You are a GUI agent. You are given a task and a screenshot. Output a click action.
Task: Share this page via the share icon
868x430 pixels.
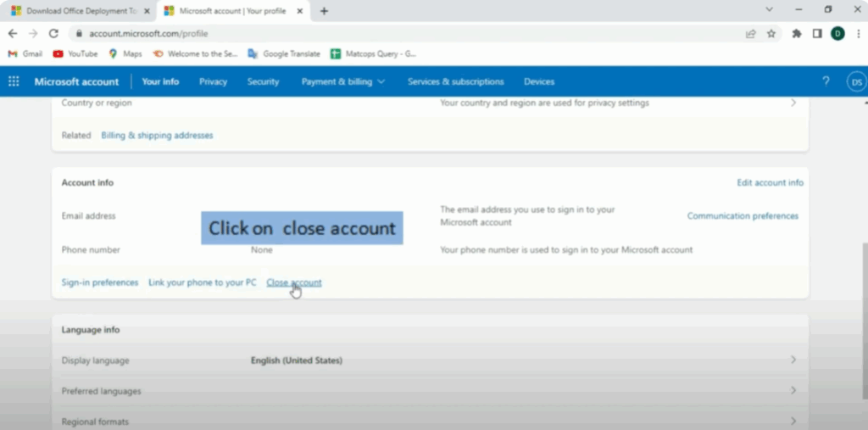pos(751,33)
